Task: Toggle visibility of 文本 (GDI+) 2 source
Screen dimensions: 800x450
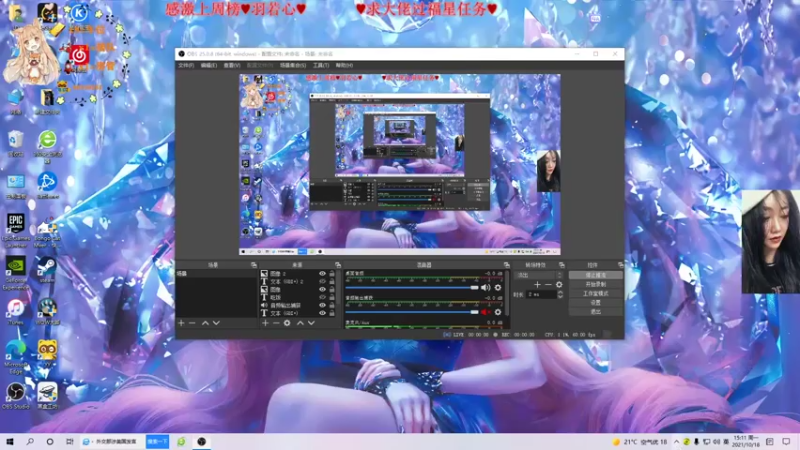Action: click(322, 282)
